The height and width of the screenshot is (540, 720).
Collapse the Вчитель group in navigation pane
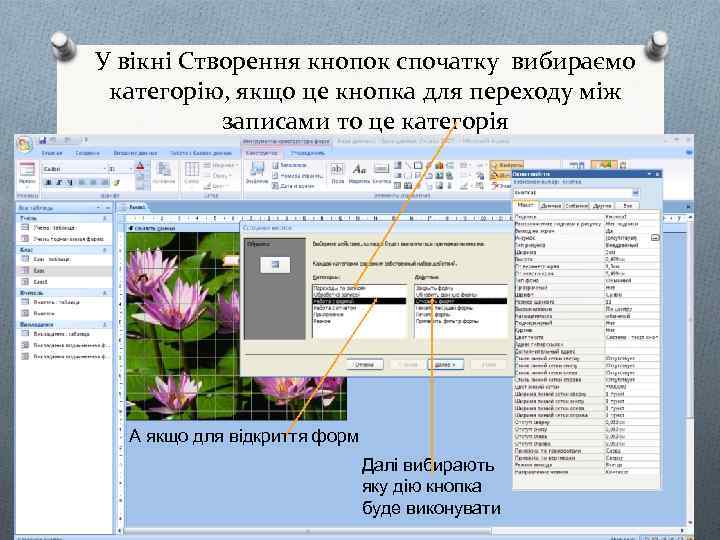click(x=105, y=292)
